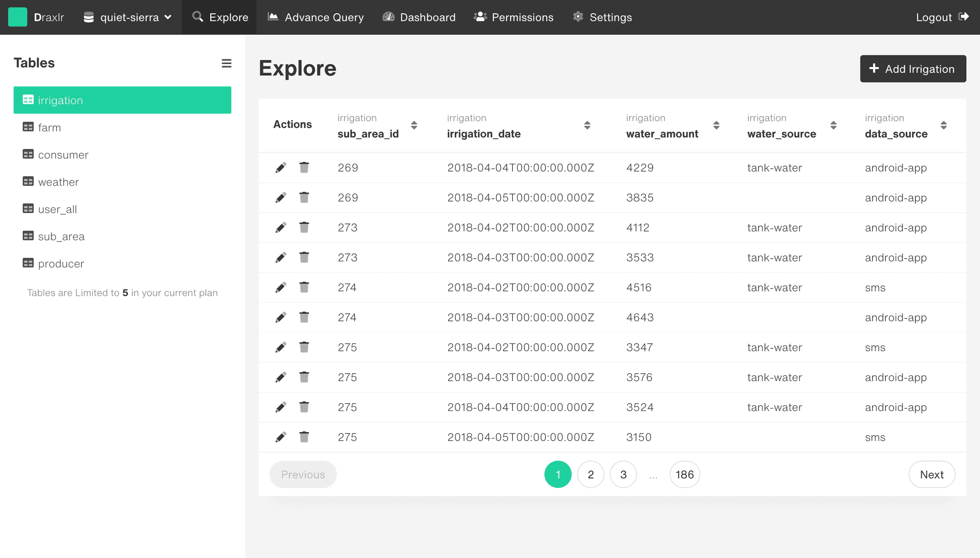Select the magnifying glass Explore icon

click(x=197, y=17)
